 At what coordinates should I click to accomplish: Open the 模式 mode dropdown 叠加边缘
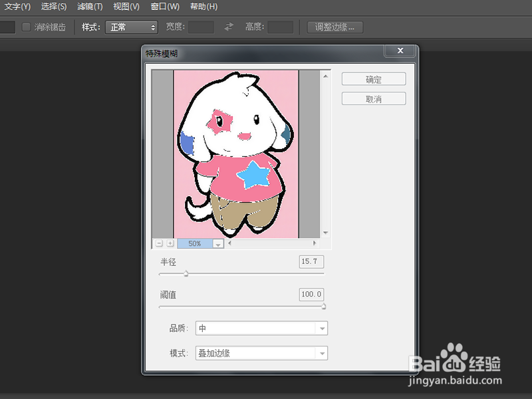point(261,353)
